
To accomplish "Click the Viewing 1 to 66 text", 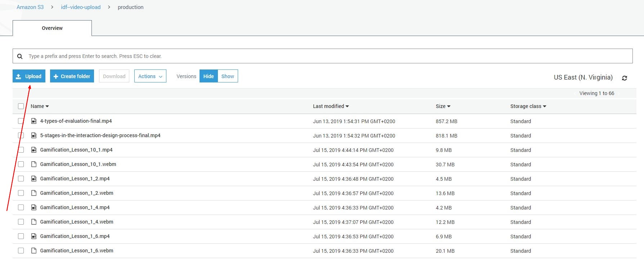I will coord(596,93).
